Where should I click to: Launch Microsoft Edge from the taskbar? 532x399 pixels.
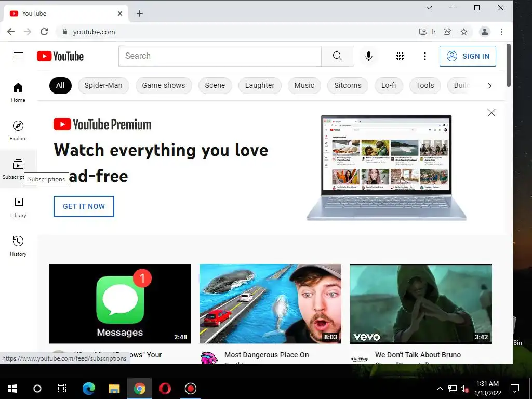coord(88,389)
